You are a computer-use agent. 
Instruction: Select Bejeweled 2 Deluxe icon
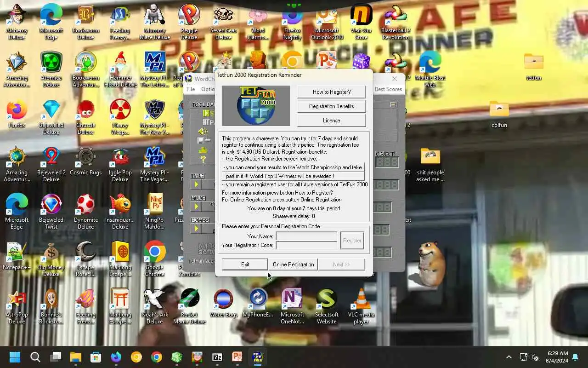pos(51,164)
